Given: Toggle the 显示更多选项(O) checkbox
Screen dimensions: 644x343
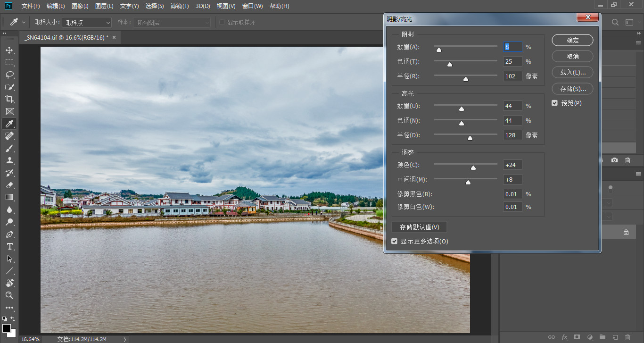Looking at the screenshot, I should [395, 241].
